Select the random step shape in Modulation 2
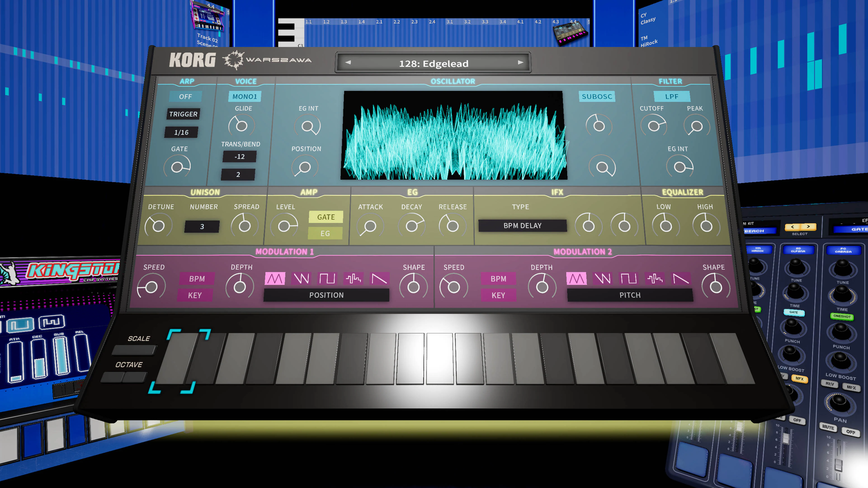 (655, 279)
